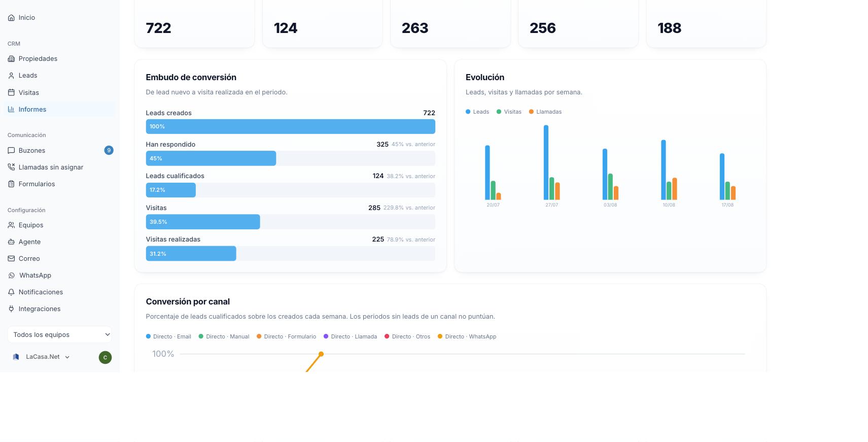Toggle the Llamadas series in Evolución legend
This screenshot has height=442, width=868.
tap(545, 112)
